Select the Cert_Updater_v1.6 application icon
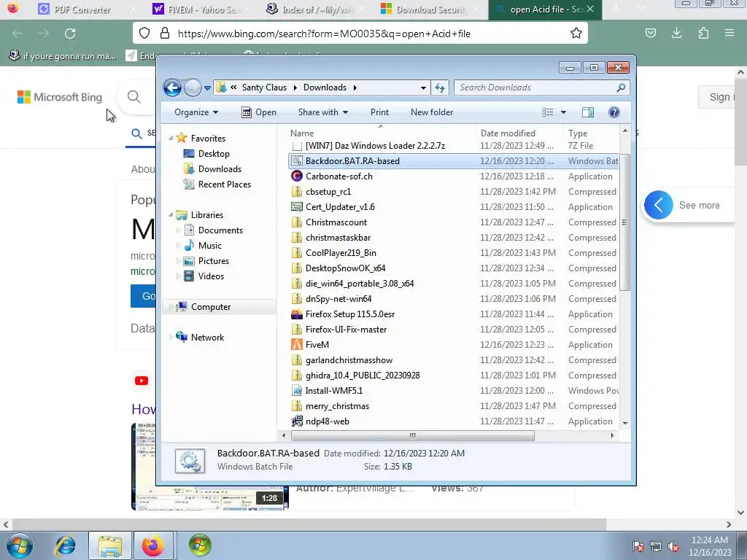This screenshot has height=560, width=747. pos(297,207)
